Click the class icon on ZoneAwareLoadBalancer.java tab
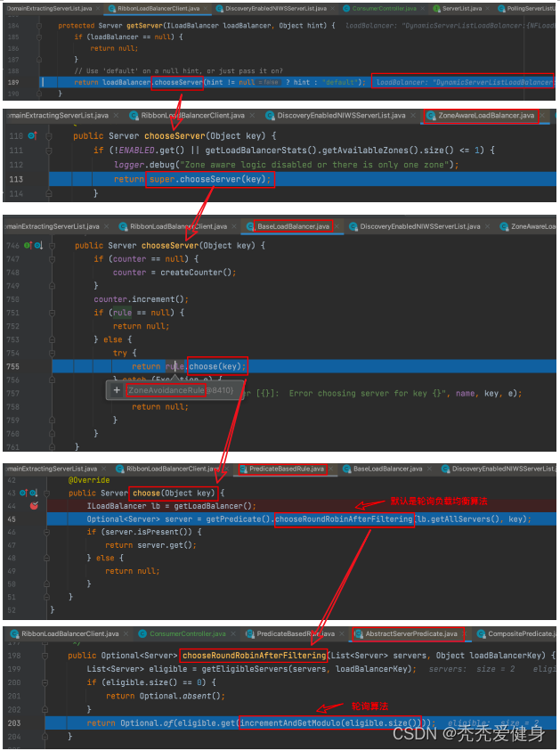Image resolution: width=560 pixels, height=751 pixels. (x=431, y=116)
